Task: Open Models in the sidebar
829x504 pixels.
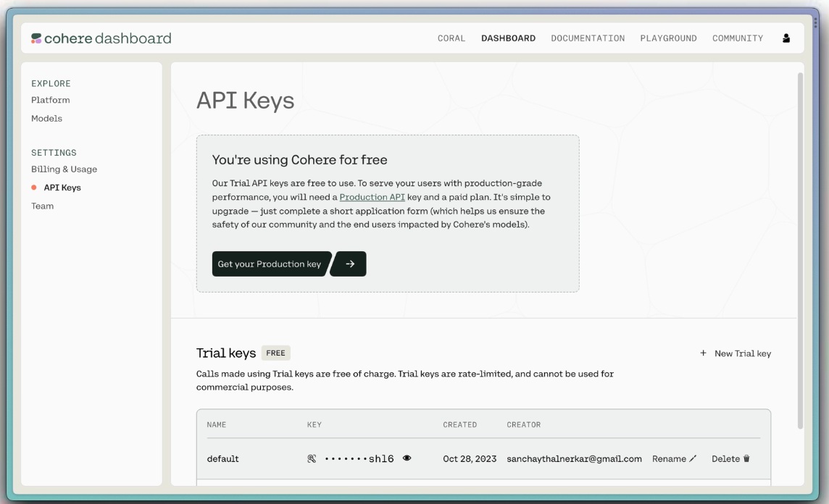Action: coord(46,118)
